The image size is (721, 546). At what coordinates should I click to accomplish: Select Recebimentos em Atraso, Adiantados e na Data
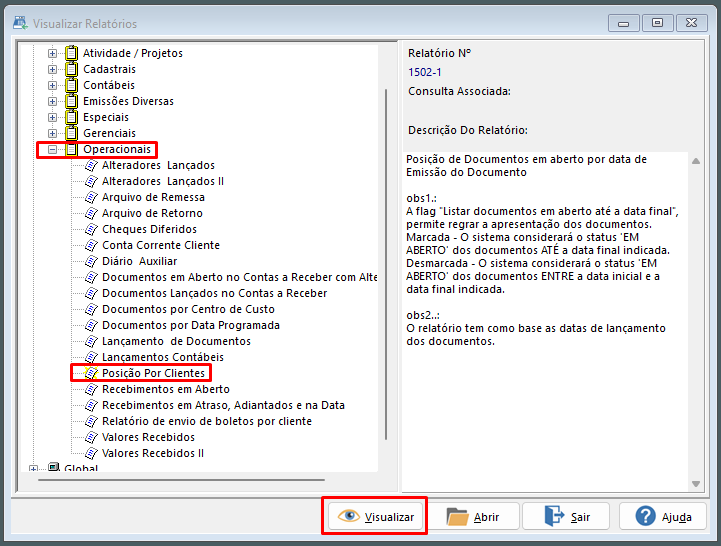(223, 405)
